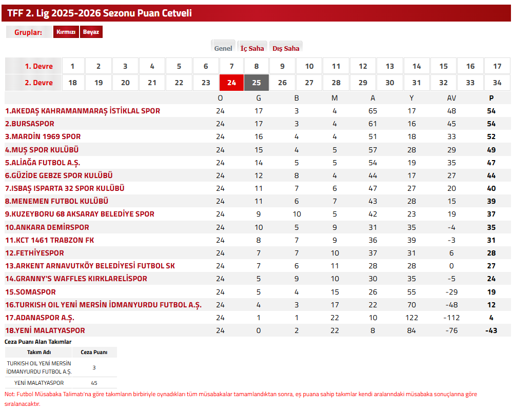The height and width of the screenshot is (411, 532).
Task: Open Fethiyespor team page
Action: pos(35,253)
